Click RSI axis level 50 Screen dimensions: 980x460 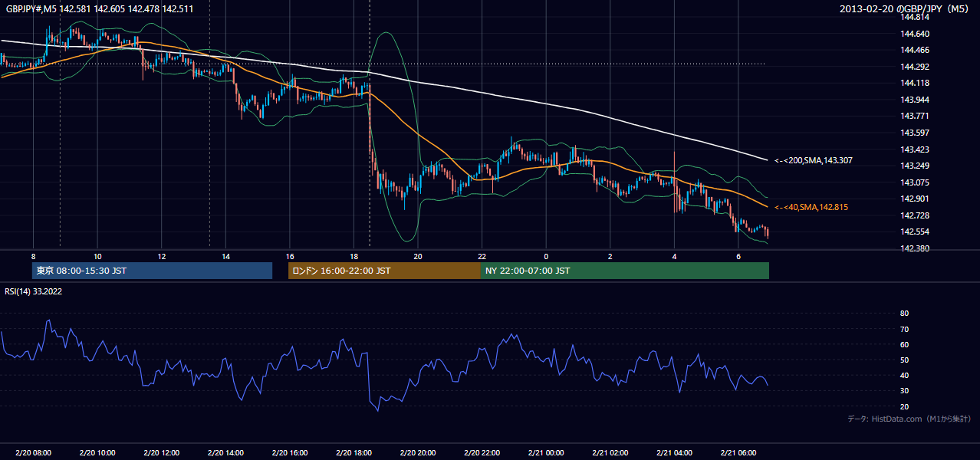[x=904, y=360]
